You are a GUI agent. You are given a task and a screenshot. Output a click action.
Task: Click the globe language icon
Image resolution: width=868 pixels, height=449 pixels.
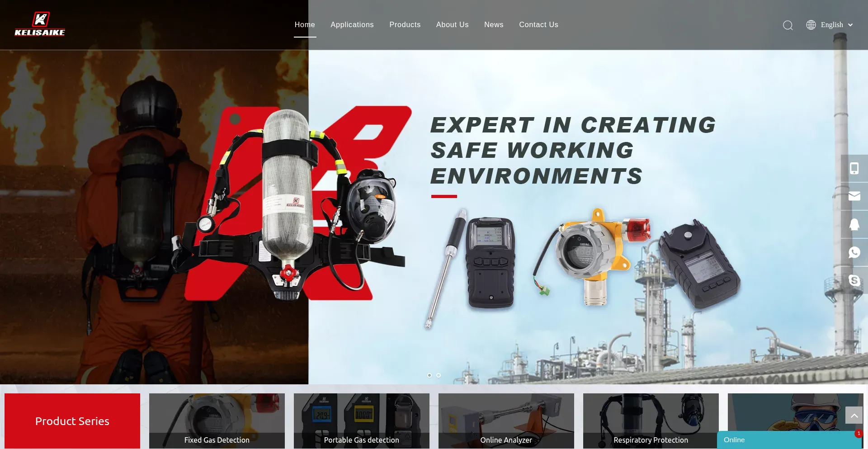point(811,25)
